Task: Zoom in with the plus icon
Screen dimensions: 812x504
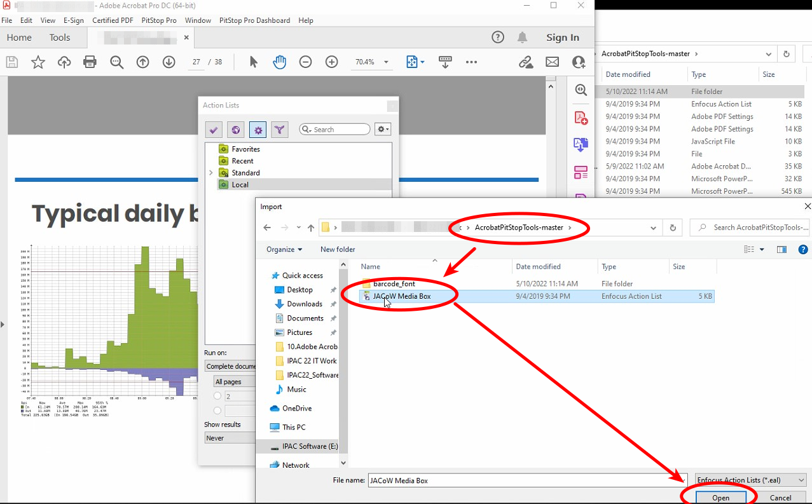Action: (x=331, y=62)
